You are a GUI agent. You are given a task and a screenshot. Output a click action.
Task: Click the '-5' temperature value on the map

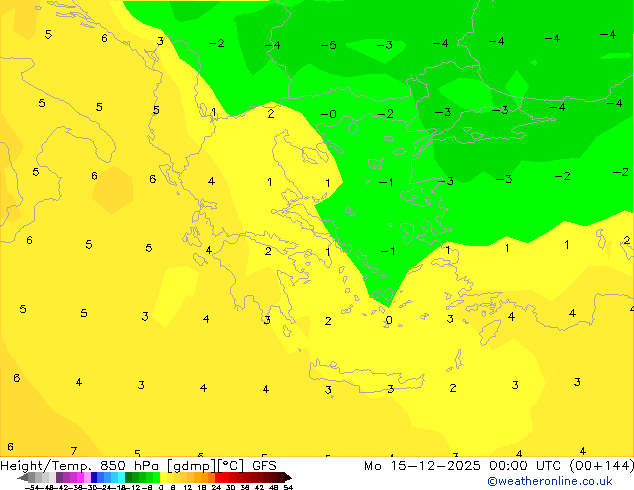pyautogui.click(x=328, y=45)
